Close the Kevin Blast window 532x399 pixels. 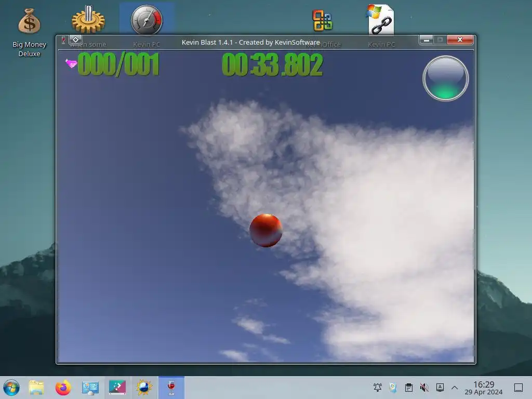click(x=460, y=39)
